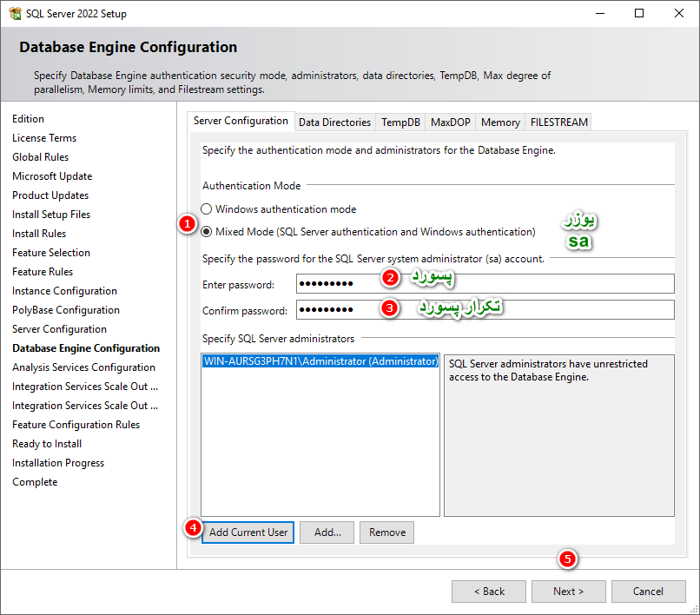Cancel the SQL Server setup
The width and height of the screenshot is (700, 615).
tap(648, 591)
